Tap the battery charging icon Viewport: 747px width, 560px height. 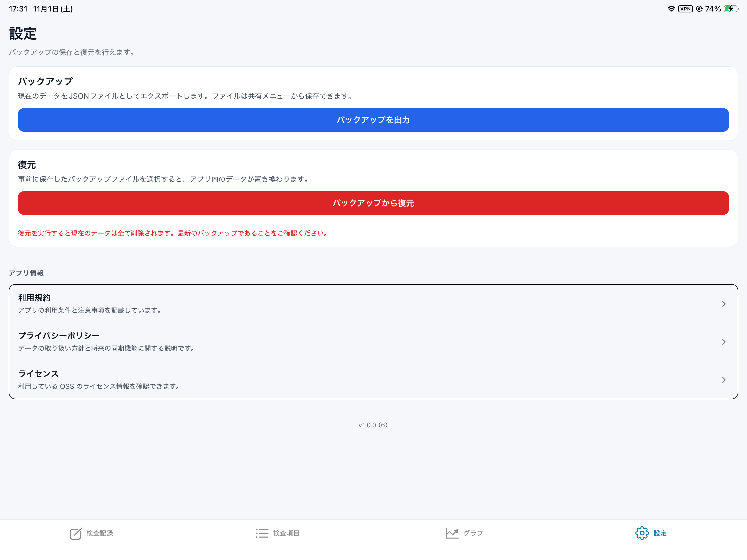731,9
